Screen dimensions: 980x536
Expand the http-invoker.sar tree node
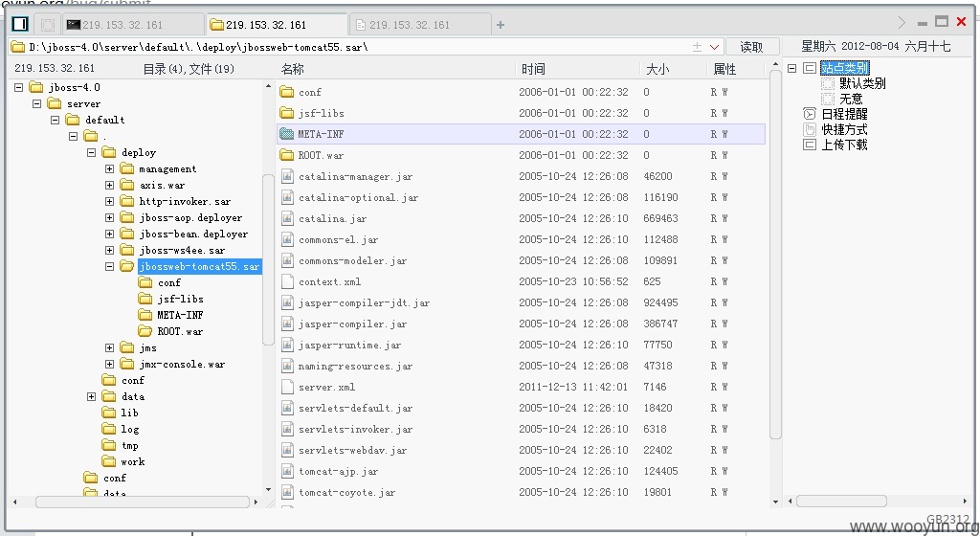pos(109,201)
